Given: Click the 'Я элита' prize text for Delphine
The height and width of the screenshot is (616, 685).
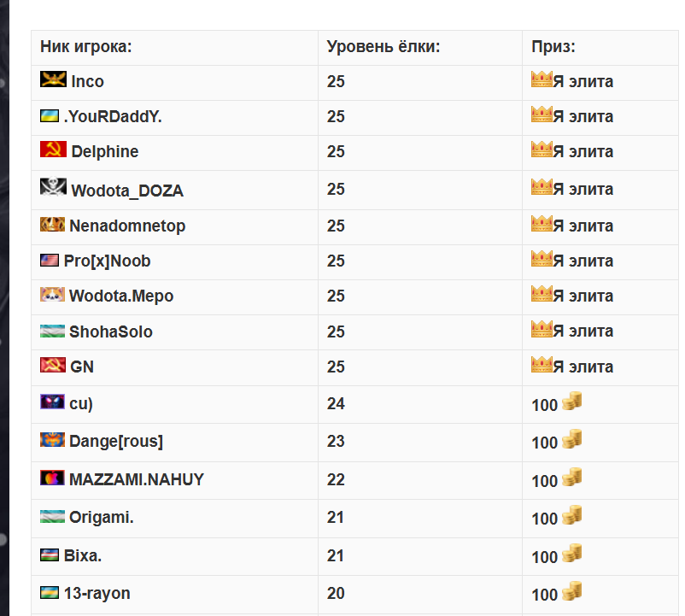Looking at the screenshot, I should tap(583, 151).
